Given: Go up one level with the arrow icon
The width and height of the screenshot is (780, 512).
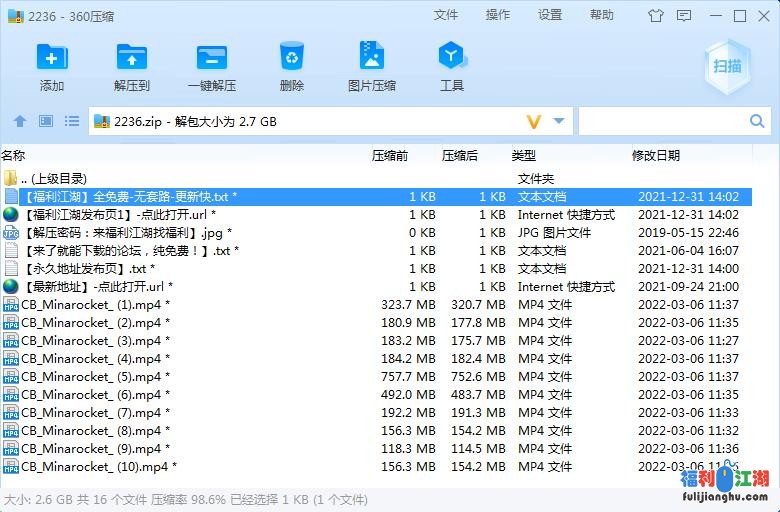Looking at the screenshot, I should 20,122.
